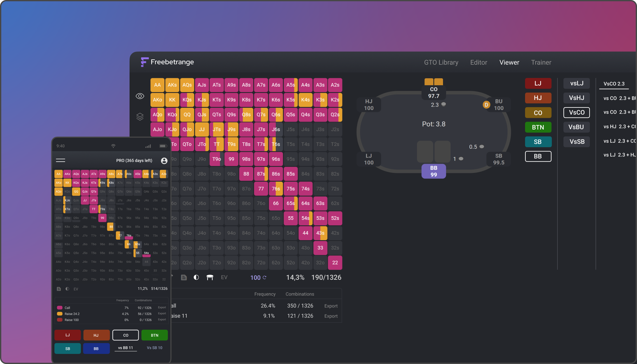The width and height of the screenshot is (637, 364).
Task: Open the GTO Library tab
Action: 441,62
